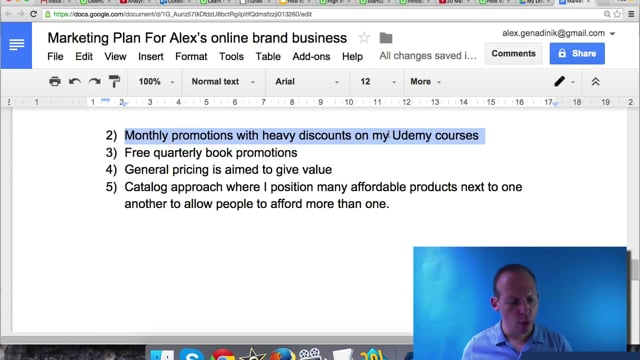Open the Tools menu
The width and height of the screenshot is (640, 360).
click(231, 56)
